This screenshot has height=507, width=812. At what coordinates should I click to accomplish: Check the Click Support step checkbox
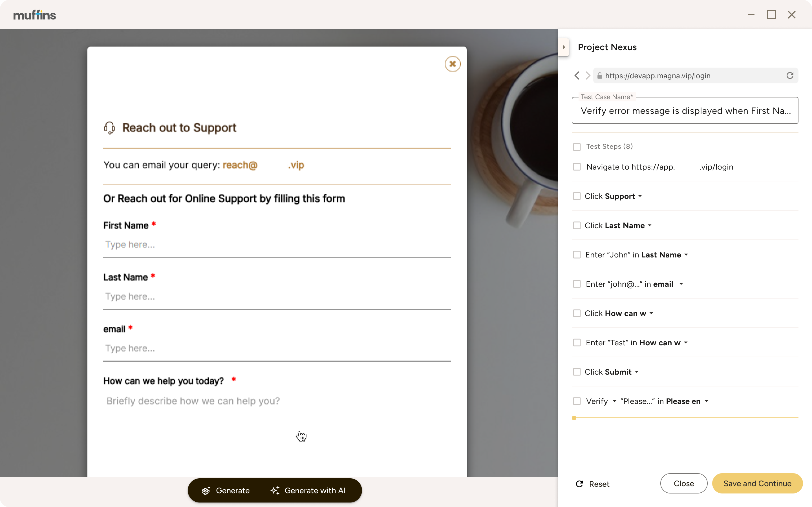(577, 196)
